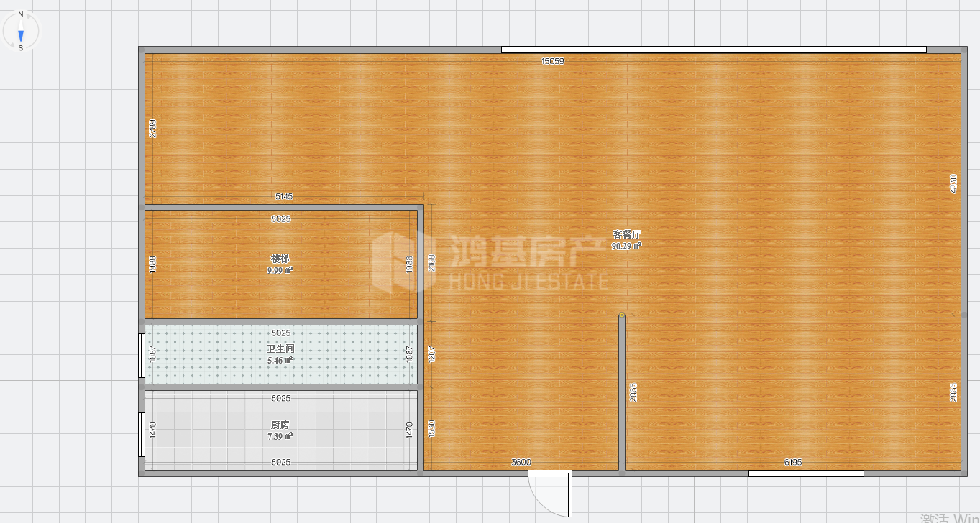Click the interior partition wall below yellow marker
Viewport: 980px width, 523px height.
pos(622,394)
